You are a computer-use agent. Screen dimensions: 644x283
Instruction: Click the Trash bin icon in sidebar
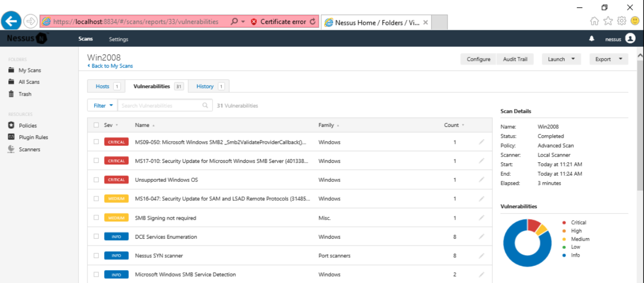(x=11, y=94)
